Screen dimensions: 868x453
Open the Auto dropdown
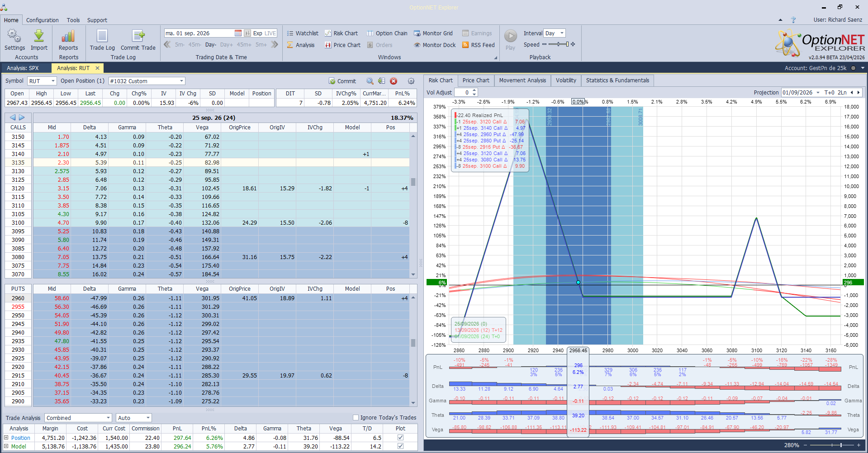pyautogui.click(x=148, y=418)
